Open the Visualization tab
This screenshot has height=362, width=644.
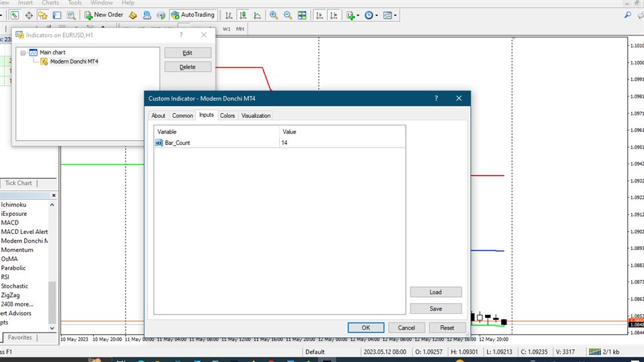(x=256, y=115)
